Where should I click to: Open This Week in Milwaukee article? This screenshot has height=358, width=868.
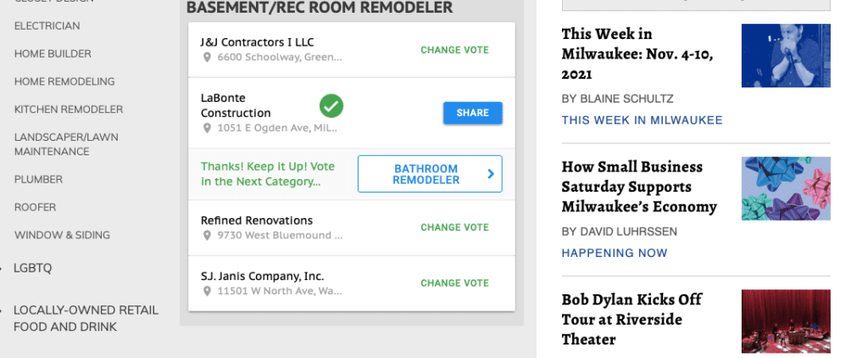pyautogui.click(x=637, y=54)
